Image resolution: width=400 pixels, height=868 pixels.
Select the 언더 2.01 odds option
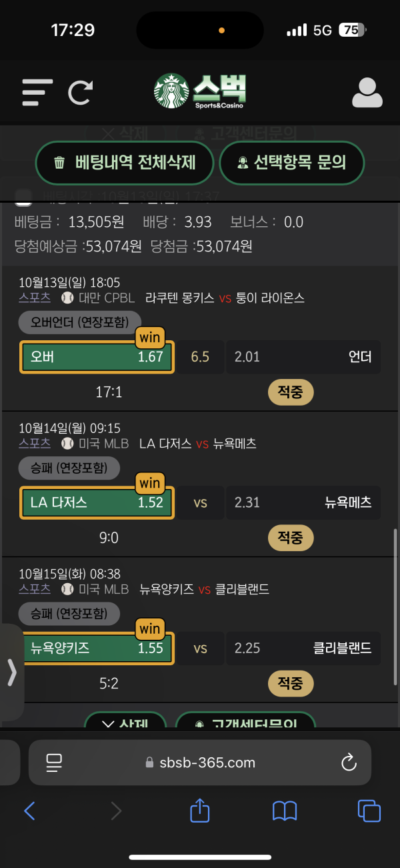tap(303, 357)
